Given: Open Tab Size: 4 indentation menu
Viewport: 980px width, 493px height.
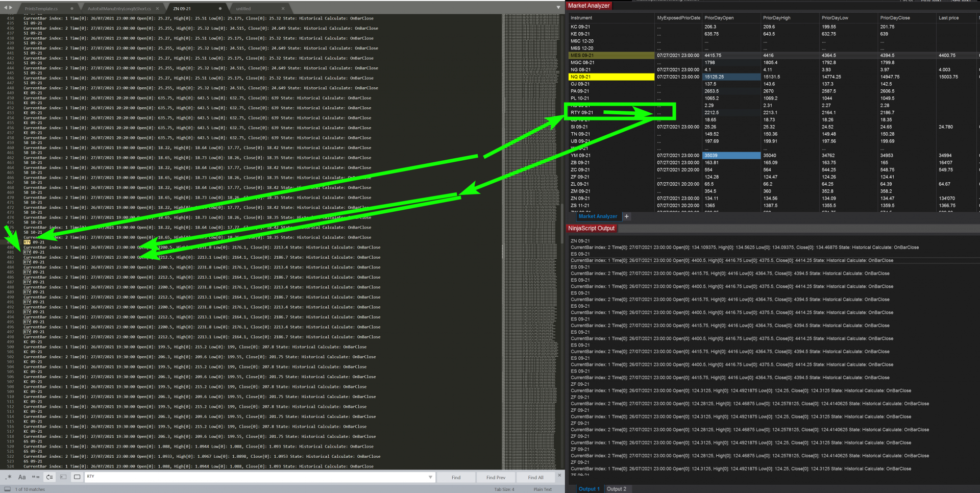Looking at the screenshot, I should click(x=504, y=489).
